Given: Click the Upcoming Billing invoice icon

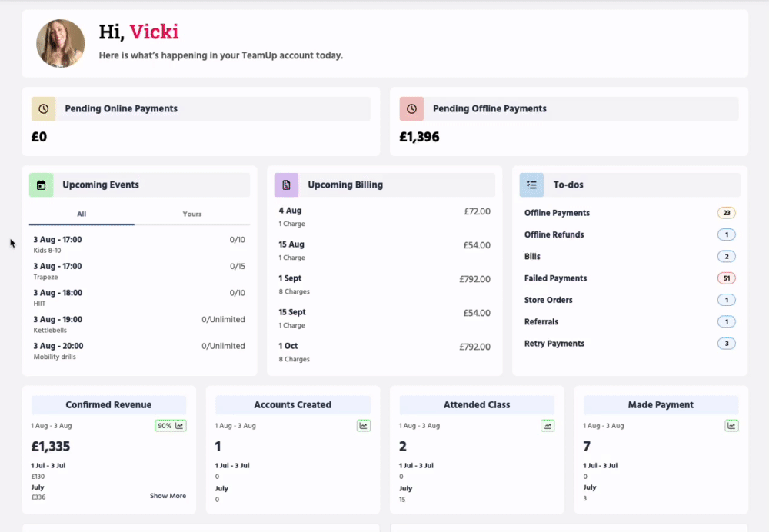Looking at the screenshot, I should coord(286,185).
